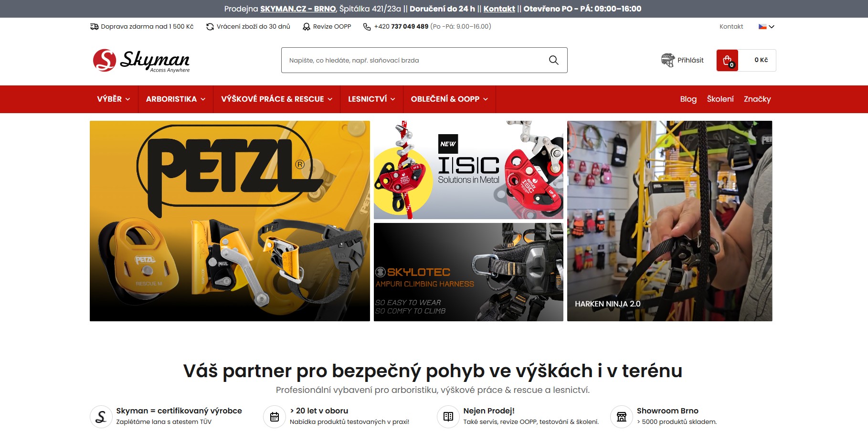Open the Petzl promotional banner
This screenshot has height=433, width=868.
click(x=230, y=221)
